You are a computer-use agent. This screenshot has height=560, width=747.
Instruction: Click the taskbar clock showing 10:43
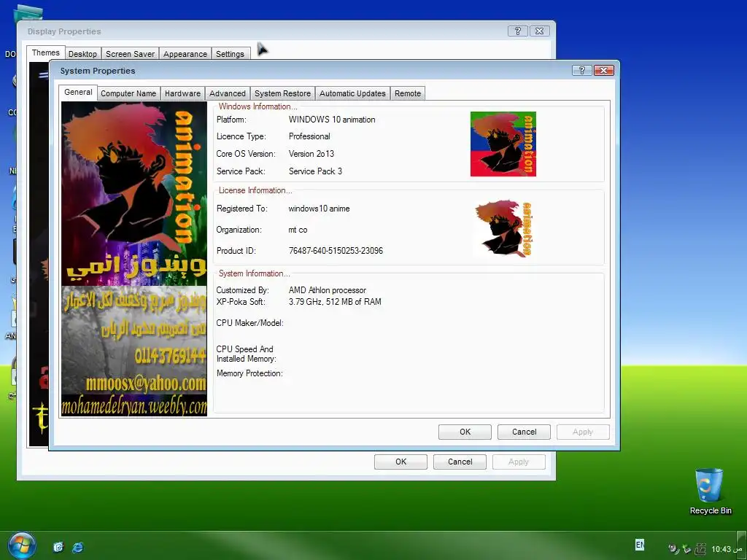[721, 549]
